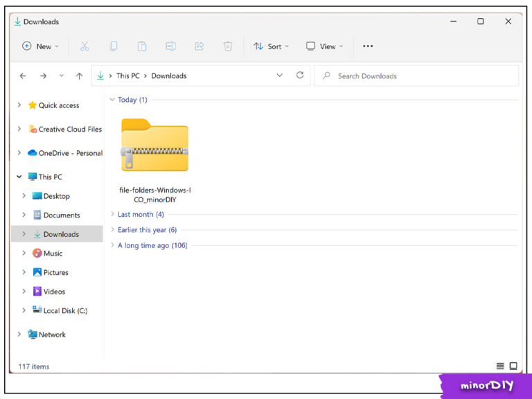This screenshot has width=532, height=399.
Task: Expand the Earlier this year (6) group
Action: [112, 230]
